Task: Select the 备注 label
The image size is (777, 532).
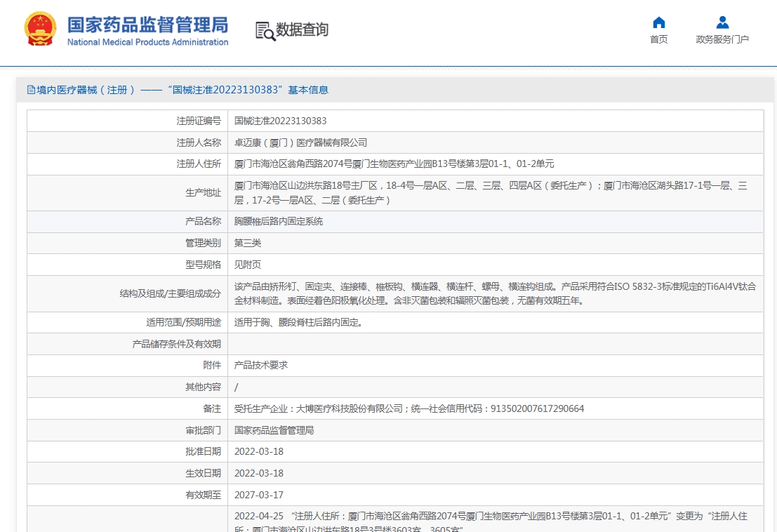Action: tap(212, 408)
